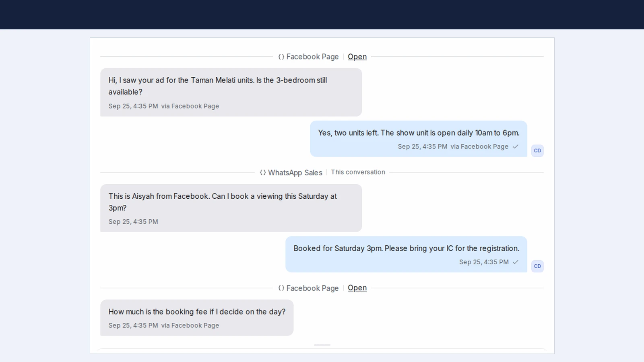Viewport: 644px width, 362px height.
Task: Select the booking fee question message
Action: click(x=197, y=318)
